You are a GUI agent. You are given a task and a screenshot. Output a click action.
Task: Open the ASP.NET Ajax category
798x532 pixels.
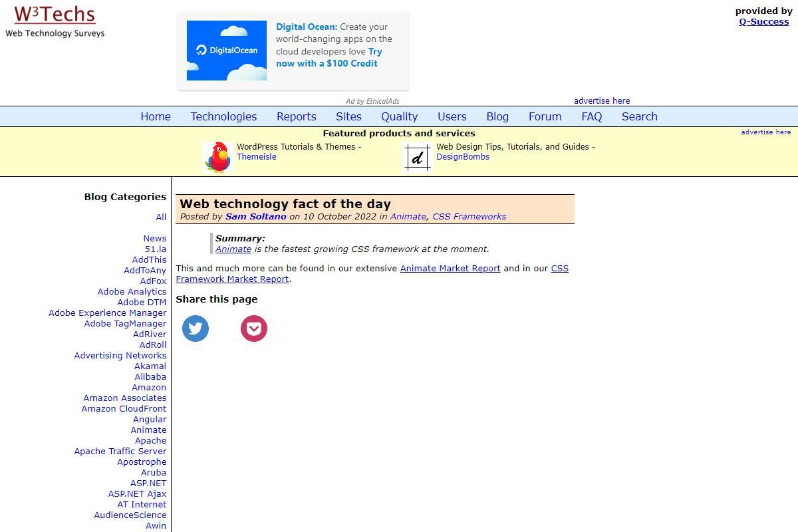138,493
